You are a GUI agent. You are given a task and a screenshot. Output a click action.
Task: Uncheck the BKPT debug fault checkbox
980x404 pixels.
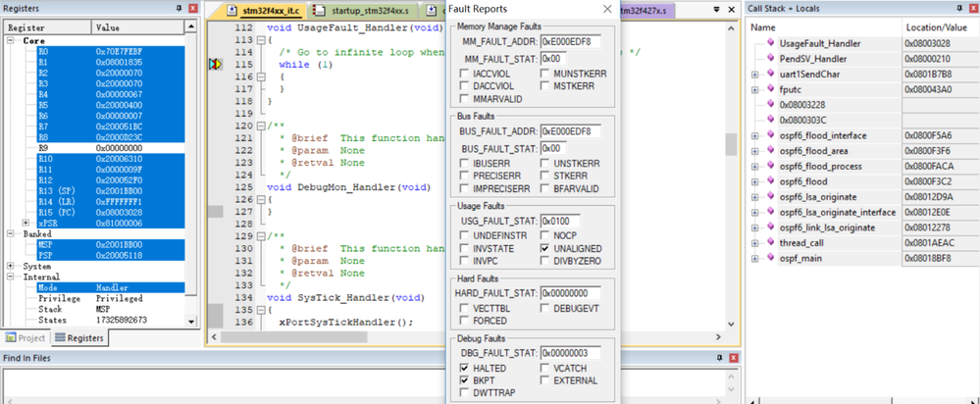pyautogui.click(x=464, y=380)
